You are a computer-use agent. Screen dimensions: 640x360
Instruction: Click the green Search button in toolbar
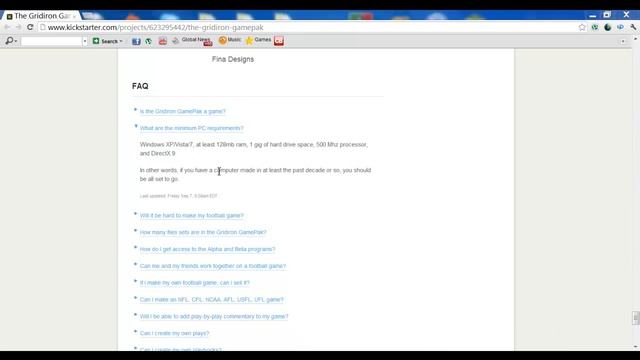[105, 41]
